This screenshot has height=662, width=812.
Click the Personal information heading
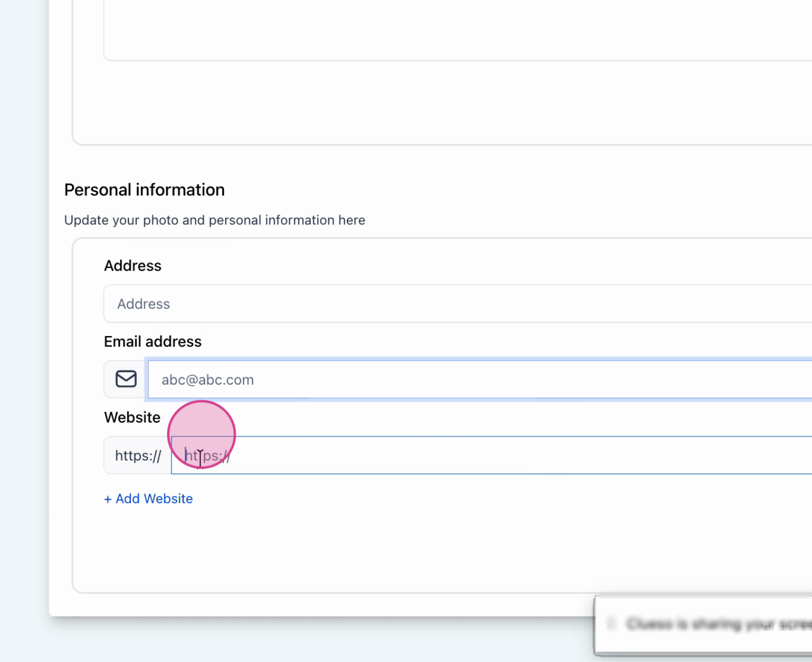pos(145,190)
